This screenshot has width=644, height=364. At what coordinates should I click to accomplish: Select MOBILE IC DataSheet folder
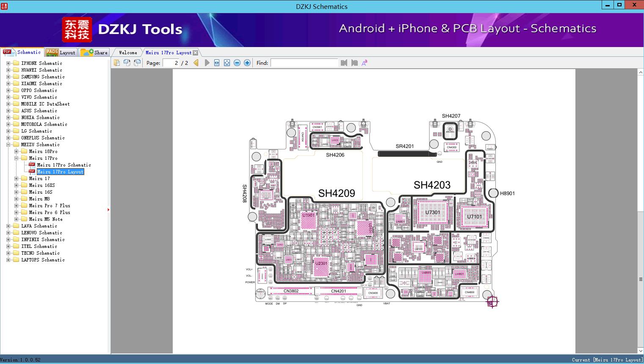(45, 104)
